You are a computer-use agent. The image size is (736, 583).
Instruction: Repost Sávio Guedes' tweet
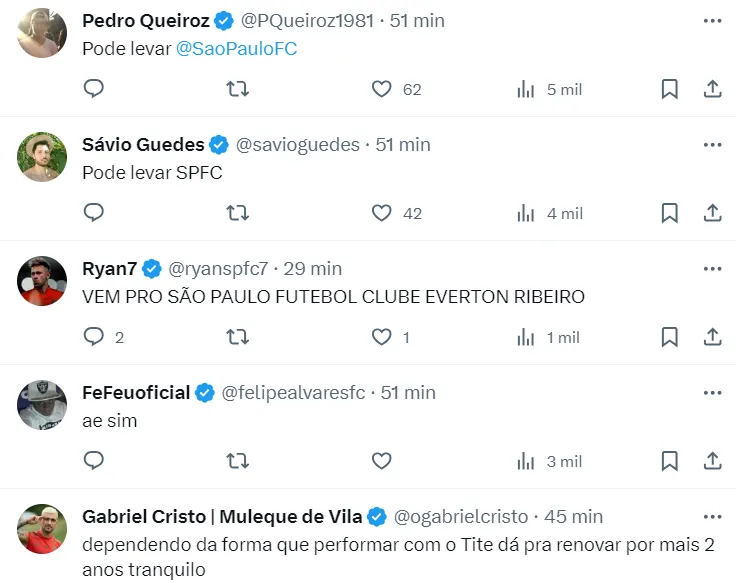(x=238, y=213)
